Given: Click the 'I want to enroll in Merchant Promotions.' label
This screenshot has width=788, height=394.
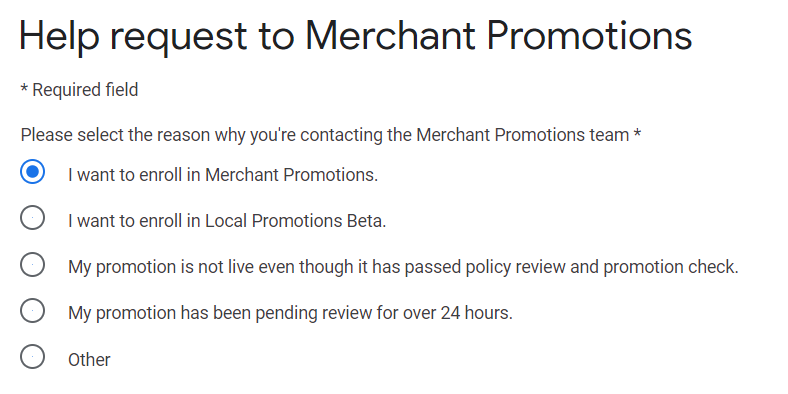Looking at the screenshot, I should click(x=223, y=175).
